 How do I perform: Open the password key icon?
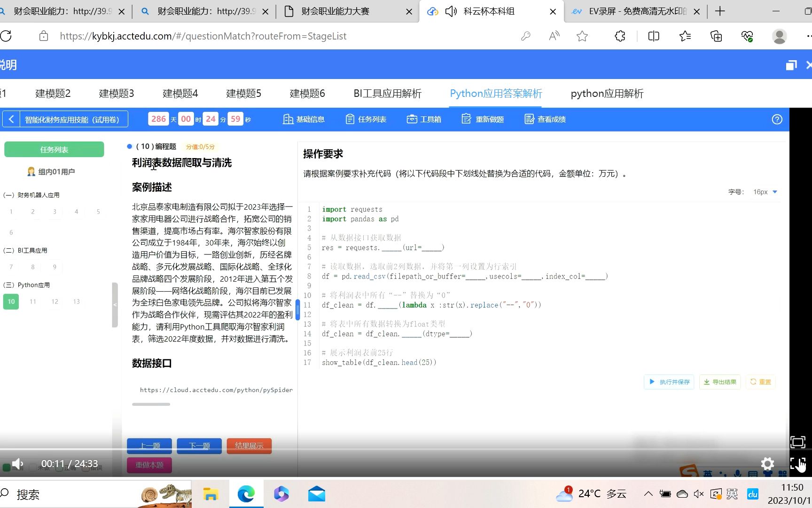pos(526,36)
